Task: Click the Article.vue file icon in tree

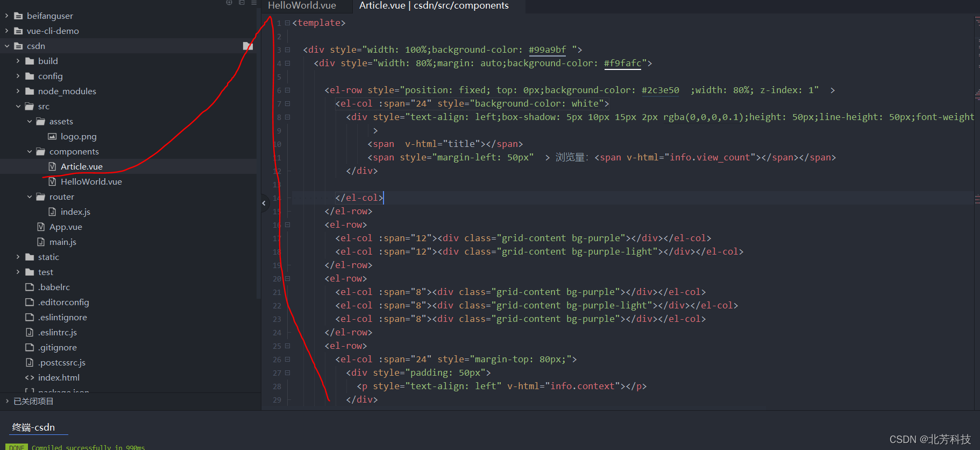Action: coord(52,167)
